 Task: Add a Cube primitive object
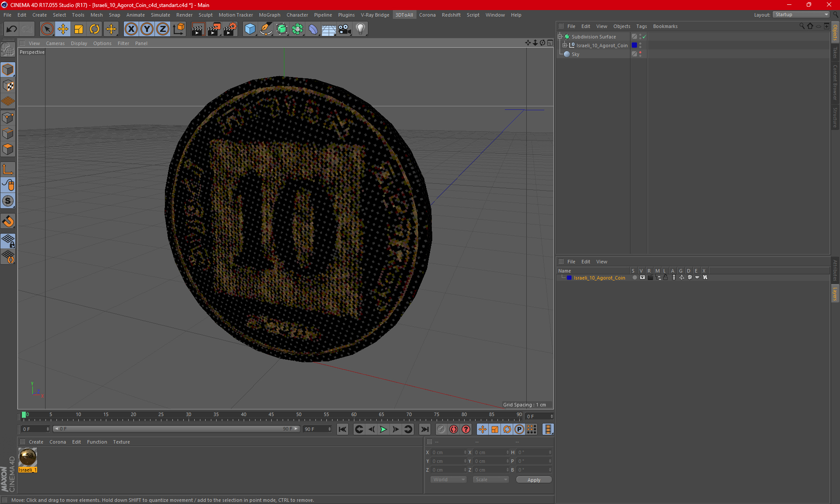point(250,29)
